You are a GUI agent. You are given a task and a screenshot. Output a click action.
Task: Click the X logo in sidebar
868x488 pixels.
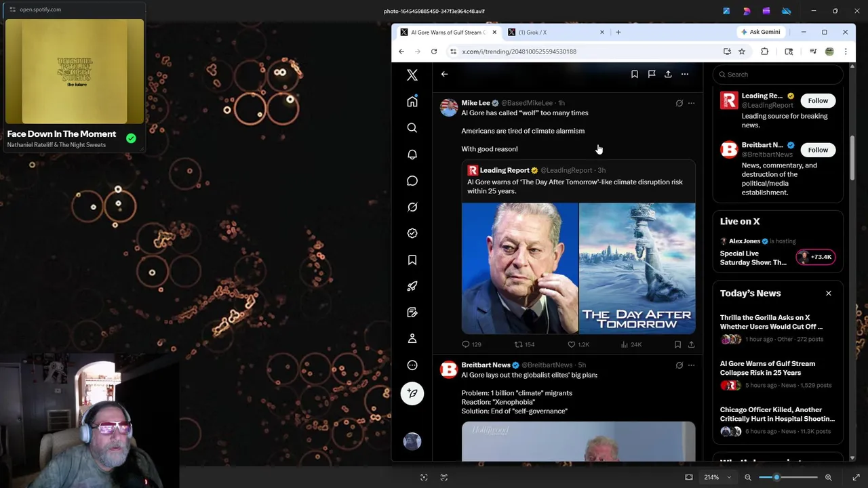click(x=412, y=75)
